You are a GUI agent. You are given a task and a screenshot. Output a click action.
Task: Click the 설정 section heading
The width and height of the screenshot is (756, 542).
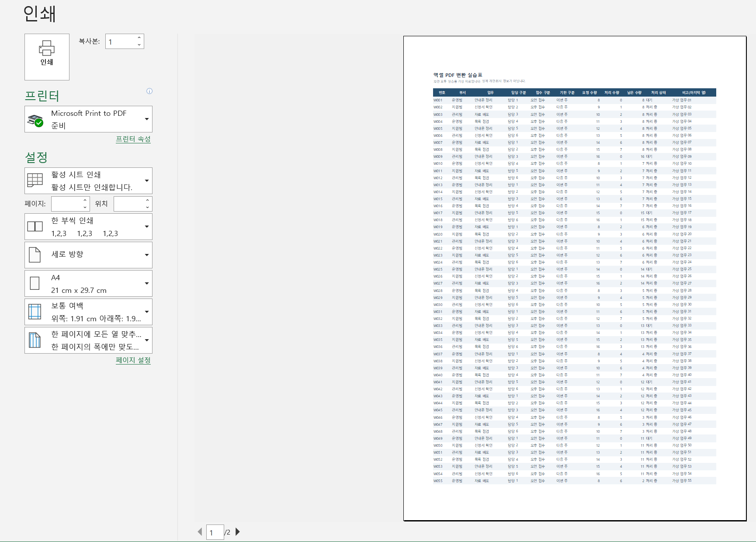pos(36,157)
